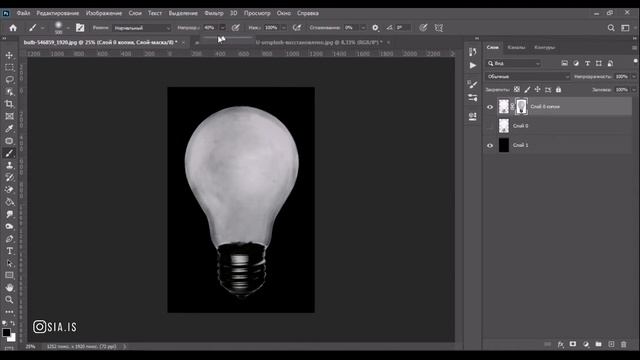Toggle lock position
This screenshot has height=360, width=640.
tap(538, 89)
